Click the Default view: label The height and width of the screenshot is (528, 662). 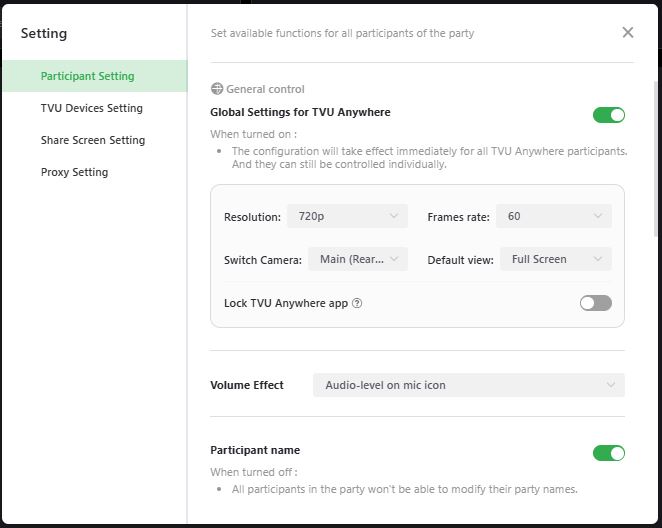pos(461,260)
